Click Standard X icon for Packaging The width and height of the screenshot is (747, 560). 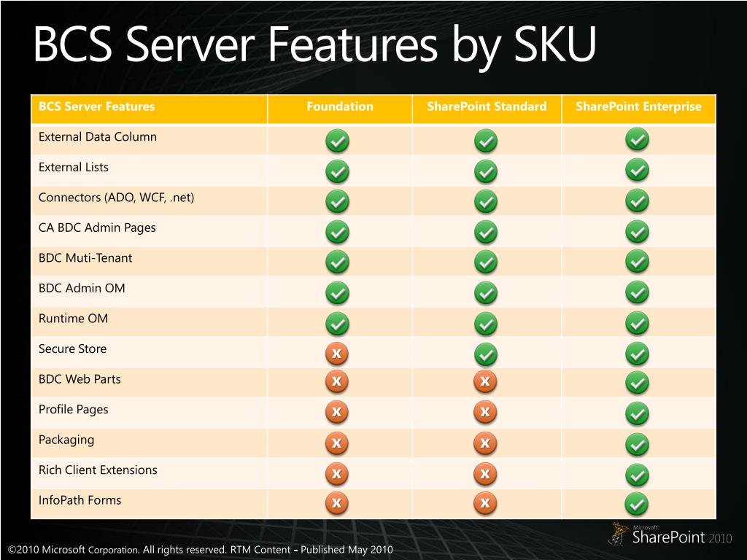click(485, 443)
